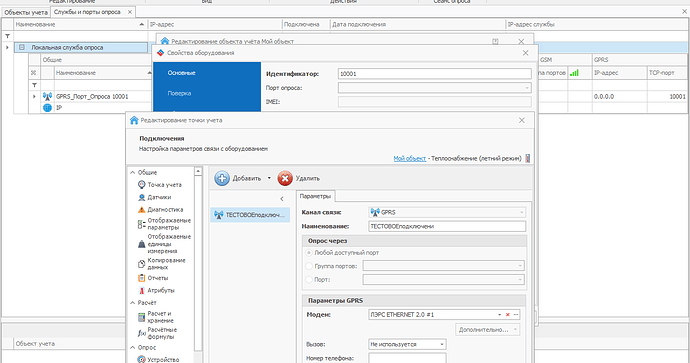Image resolution: width=690 pixels, height=363 pixels.
Task: Open the Мой объект link
Action: coord(410,158)
